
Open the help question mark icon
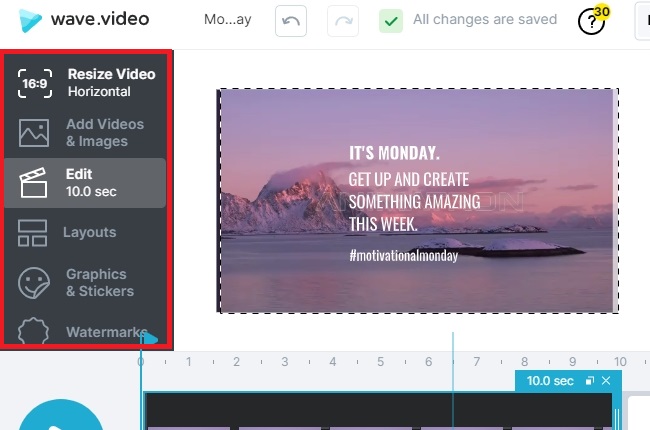[591, 22]
